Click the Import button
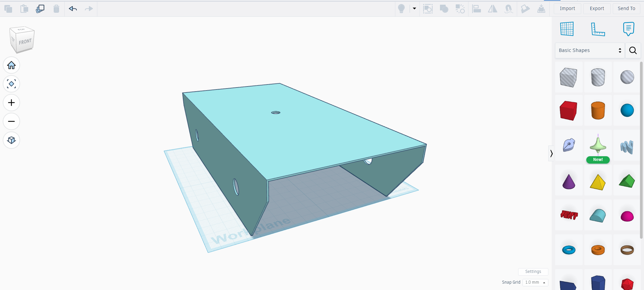Image resolution: width=644 pixels, height=290 pixels. click(x=567, y=9)
